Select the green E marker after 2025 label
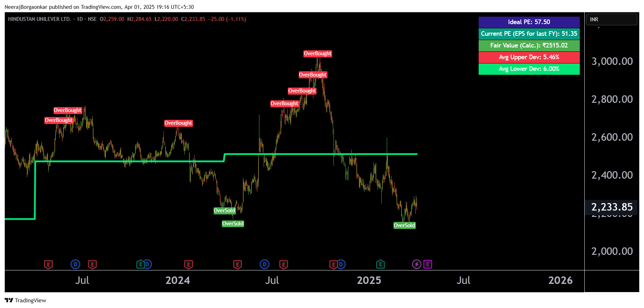The width and height of the screenshot is (644, 308). point(380,264)
